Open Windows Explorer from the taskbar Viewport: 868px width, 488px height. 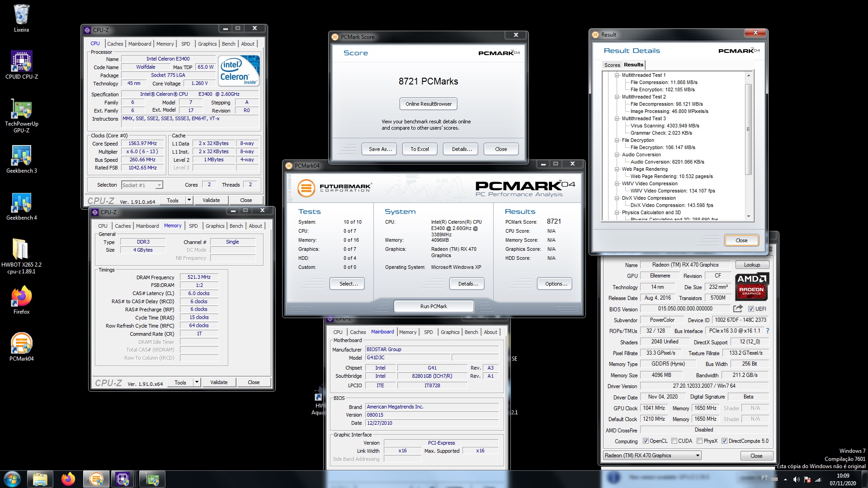[40, 479]
